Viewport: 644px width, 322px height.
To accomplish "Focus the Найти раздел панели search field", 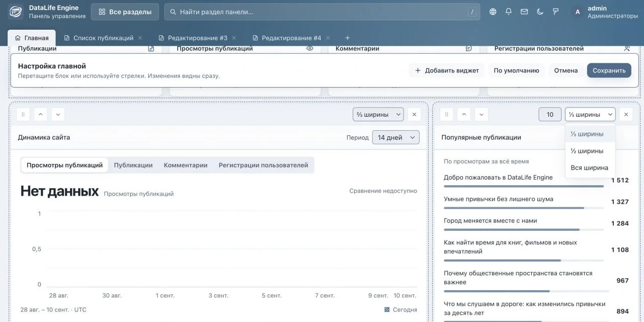I will (x=322, y=12).
